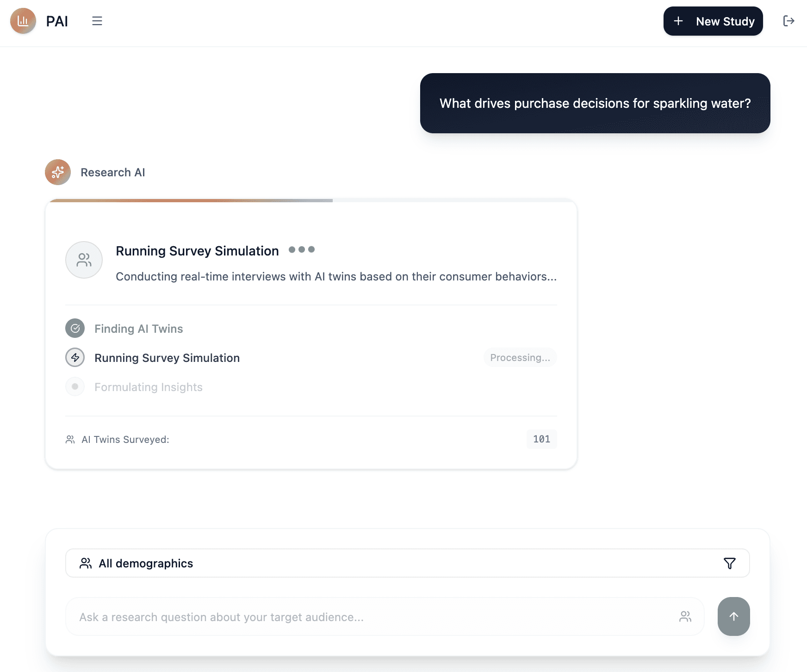The width and height of the screenshot is (807, 672).
Task: Select the Finding AI Twins step
Action: tap(139, 329)
